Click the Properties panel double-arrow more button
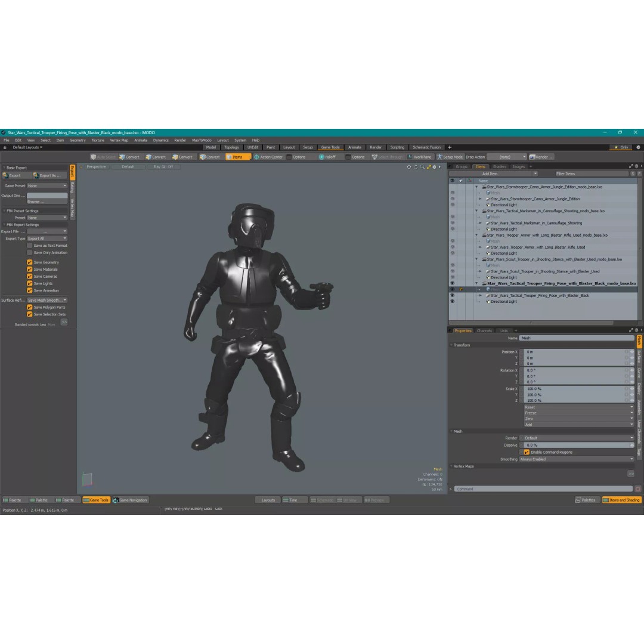 pos(631,473)
